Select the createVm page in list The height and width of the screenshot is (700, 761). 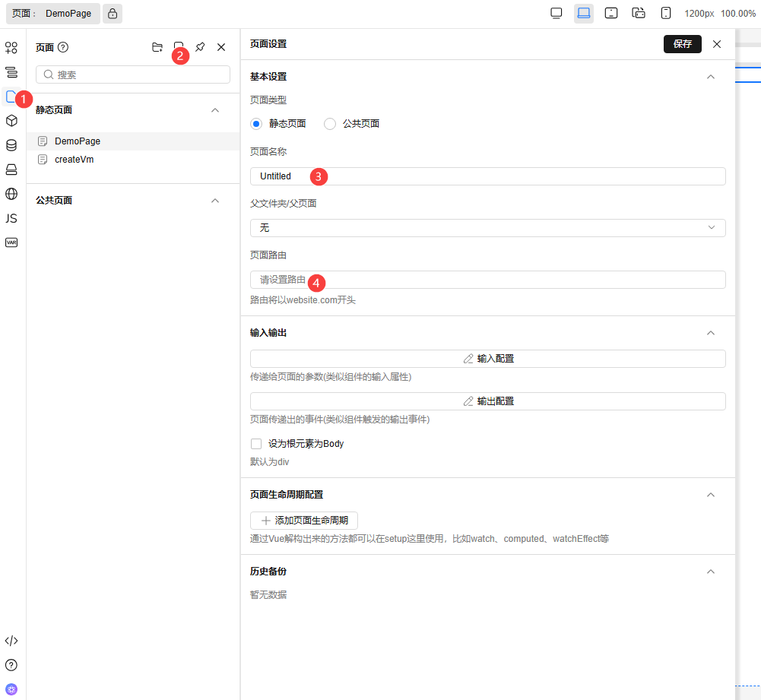[x=75, y=160]
